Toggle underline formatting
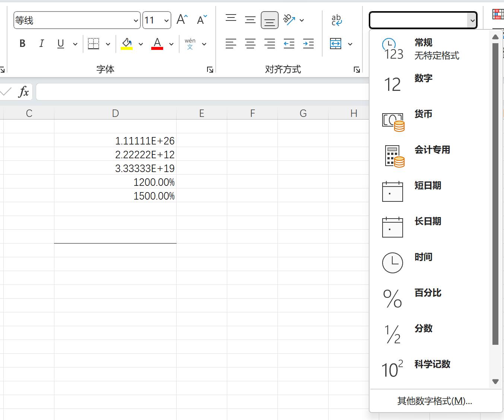 click(61, 44)
